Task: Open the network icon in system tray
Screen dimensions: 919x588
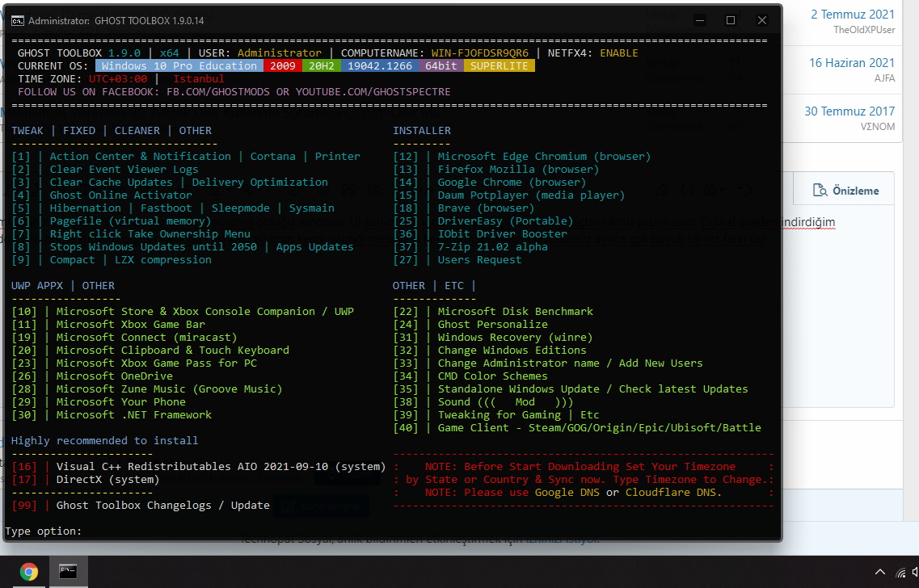Action: pos(901,573)
